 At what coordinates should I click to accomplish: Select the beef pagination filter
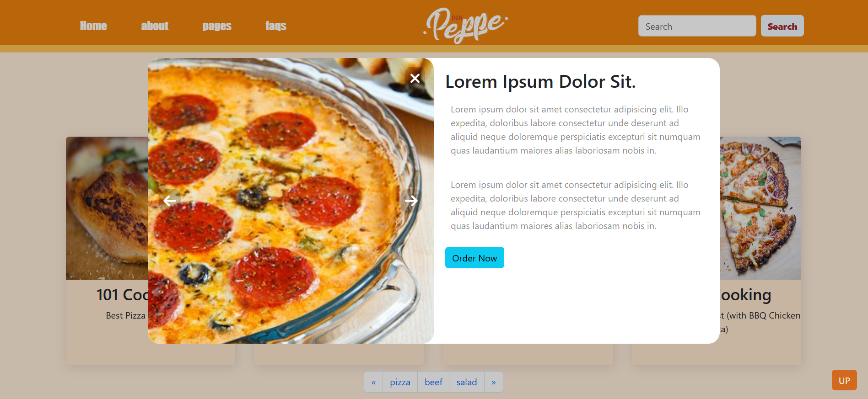click(433, 382)
